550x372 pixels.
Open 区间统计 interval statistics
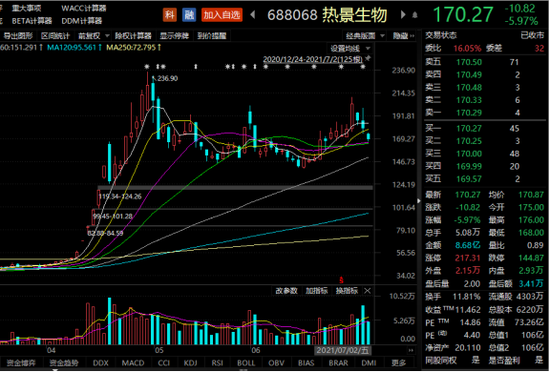55,36
